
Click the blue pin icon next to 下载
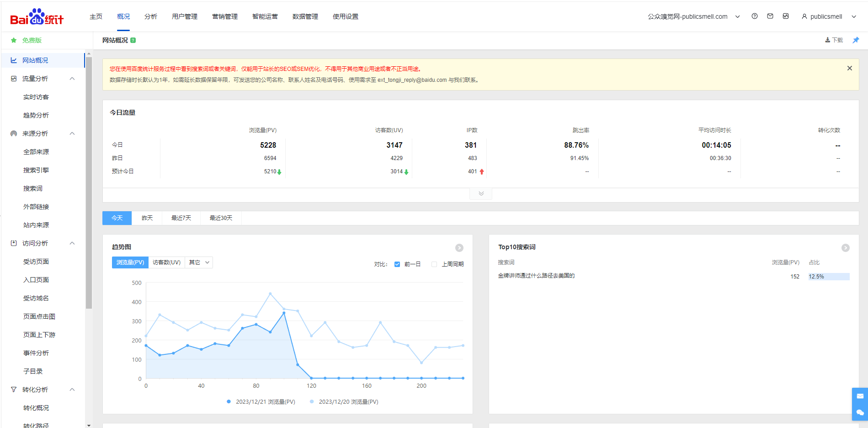(x=856, y=40)
